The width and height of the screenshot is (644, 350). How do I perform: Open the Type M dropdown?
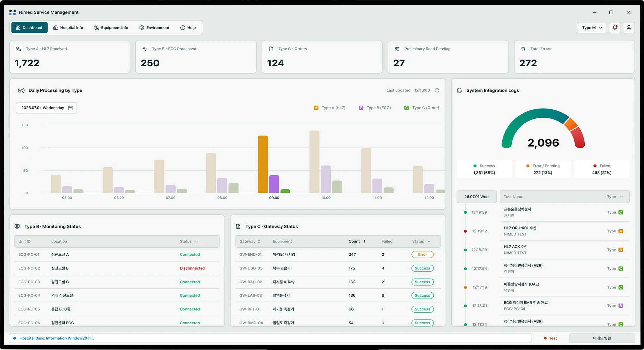[x=592, y=28]
